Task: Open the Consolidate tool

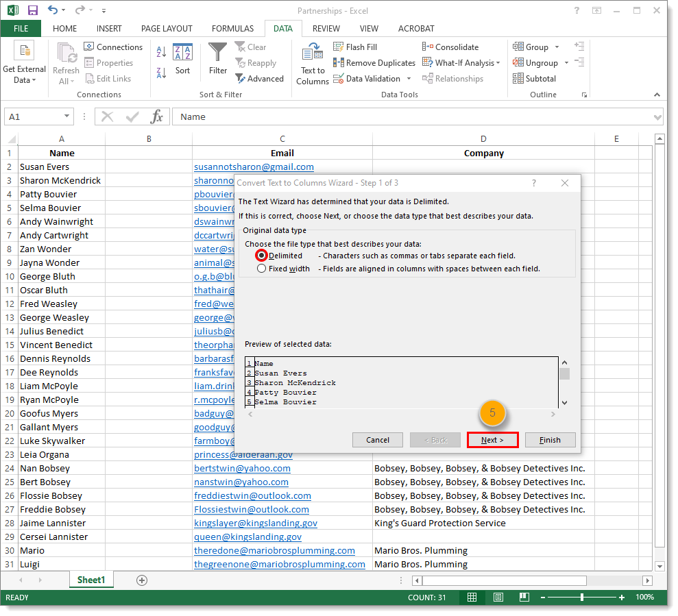Action: (x=450, y=47)
